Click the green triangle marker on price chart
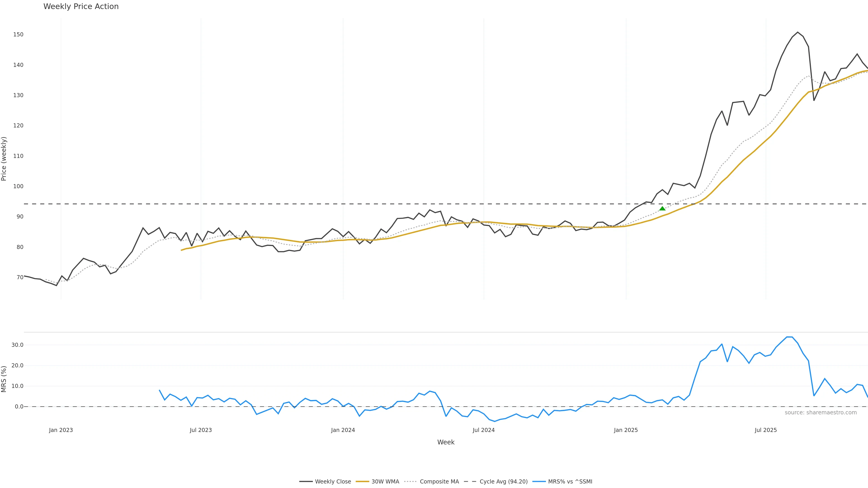Image resolution: width=868 pixels, height=488 pixels. pyautogui.click(x=662, y=209)
